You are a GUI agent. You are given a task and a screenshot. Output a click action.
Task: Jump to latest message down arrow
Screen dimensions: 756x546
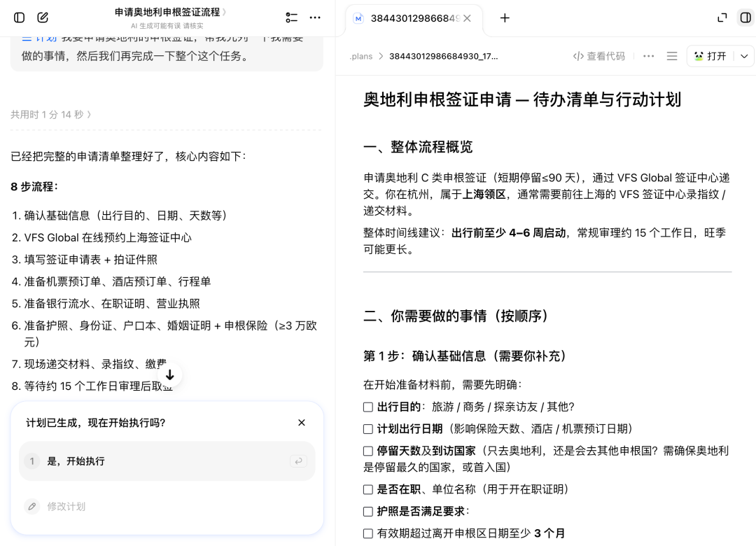[x=169, y=374]
